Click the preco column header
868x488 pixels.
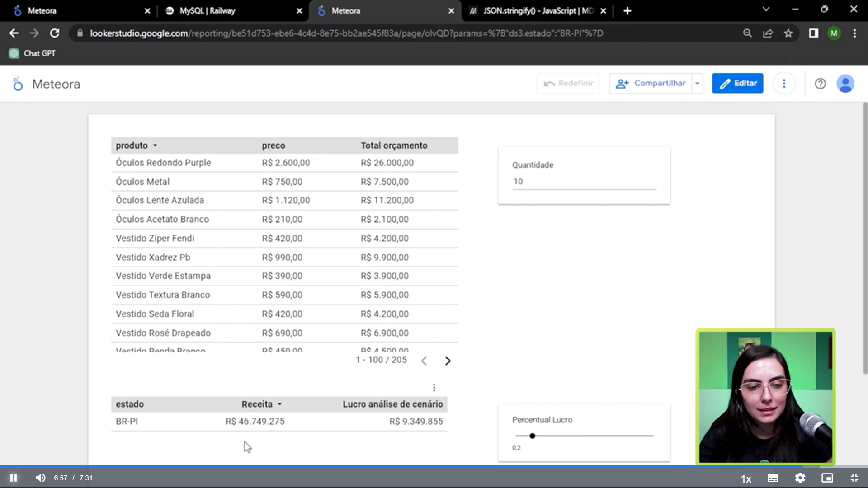coord(274,145)
